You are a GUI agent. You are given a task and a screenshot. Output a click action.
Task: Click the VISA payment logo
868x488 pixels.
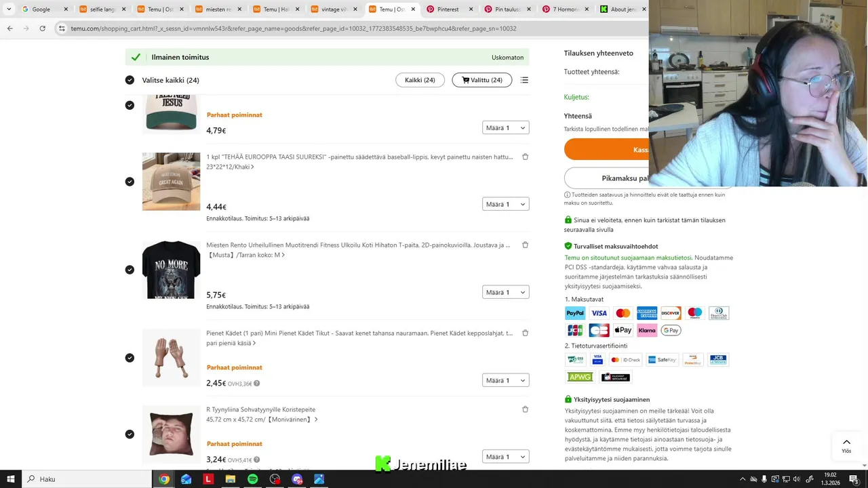click(x=599, y=313)
